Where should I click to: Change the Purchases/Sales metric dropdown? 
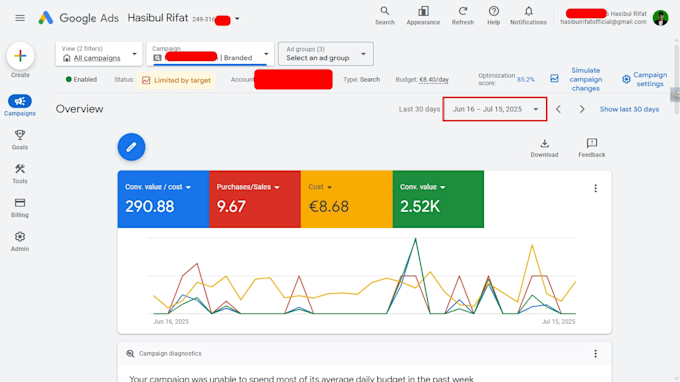tap(248, 187)
